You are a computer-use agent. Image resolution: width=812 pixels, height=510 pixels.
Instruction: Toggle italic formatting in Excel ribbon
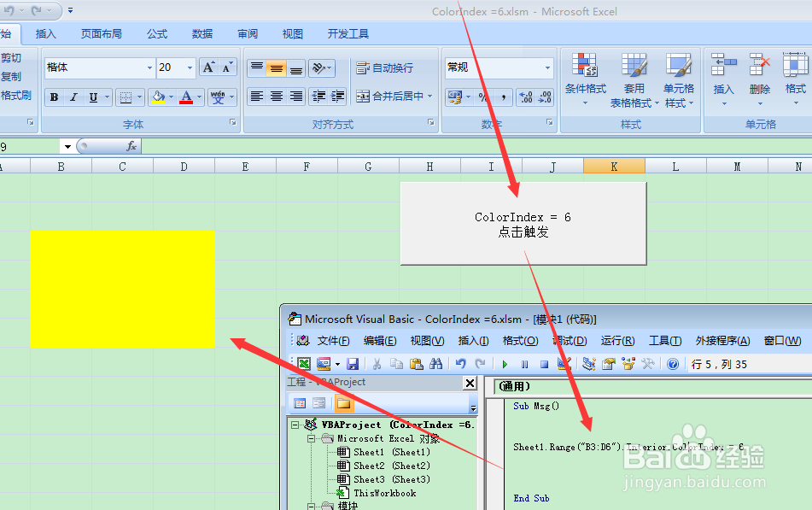[x=73, y=97]
